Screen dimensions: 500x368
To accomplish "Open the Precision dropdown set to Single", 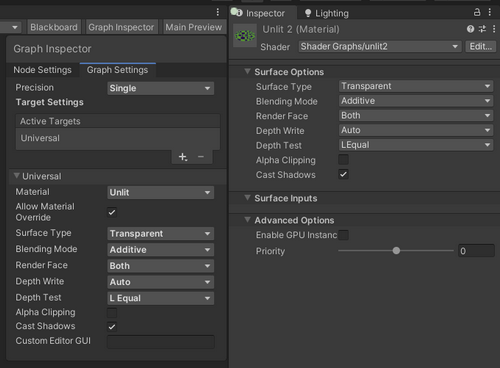I will point(161,88).
